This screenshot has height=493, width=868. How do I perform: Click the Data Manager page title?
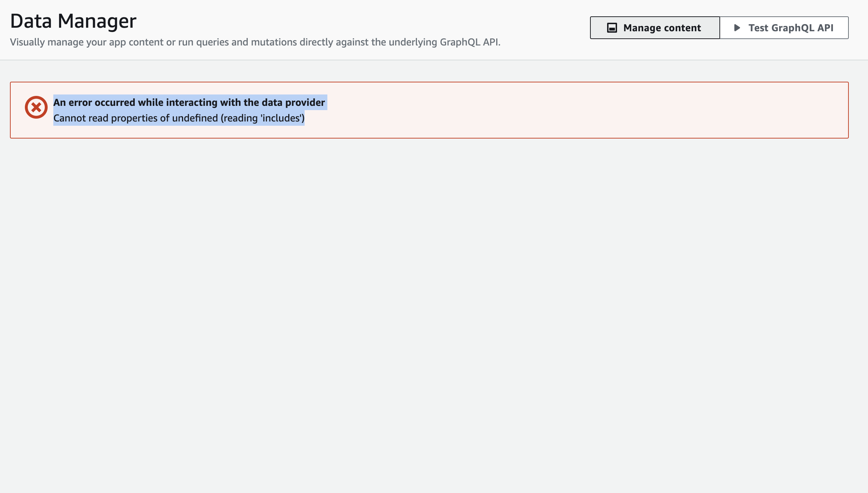73,21
